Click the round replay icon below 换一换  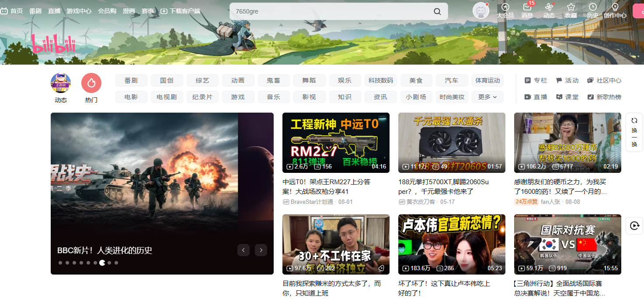coord(634,226)
